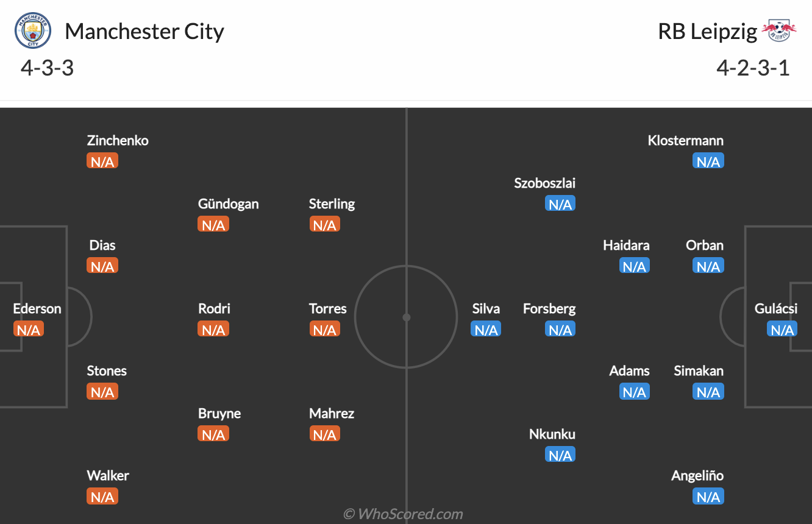
Task: Select Rodri's player name
Action: pyautogui.click(x=214, y=309)
